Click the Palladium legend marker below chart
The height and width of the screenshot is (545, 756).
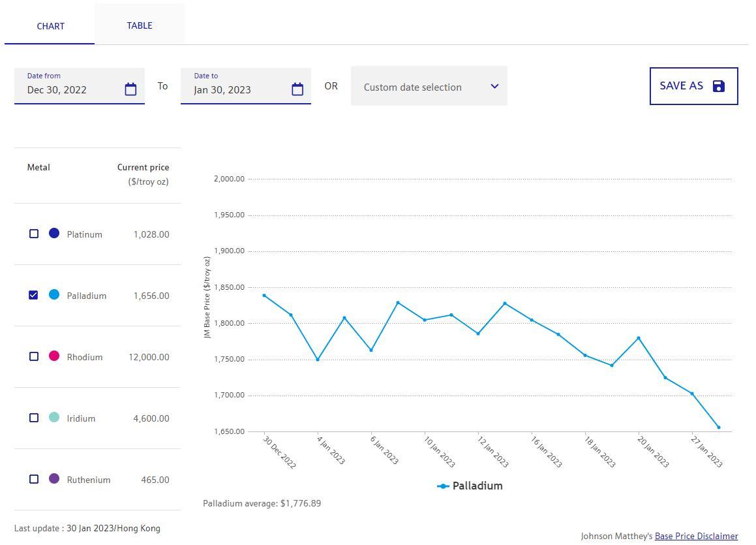[x=443, y=486]
